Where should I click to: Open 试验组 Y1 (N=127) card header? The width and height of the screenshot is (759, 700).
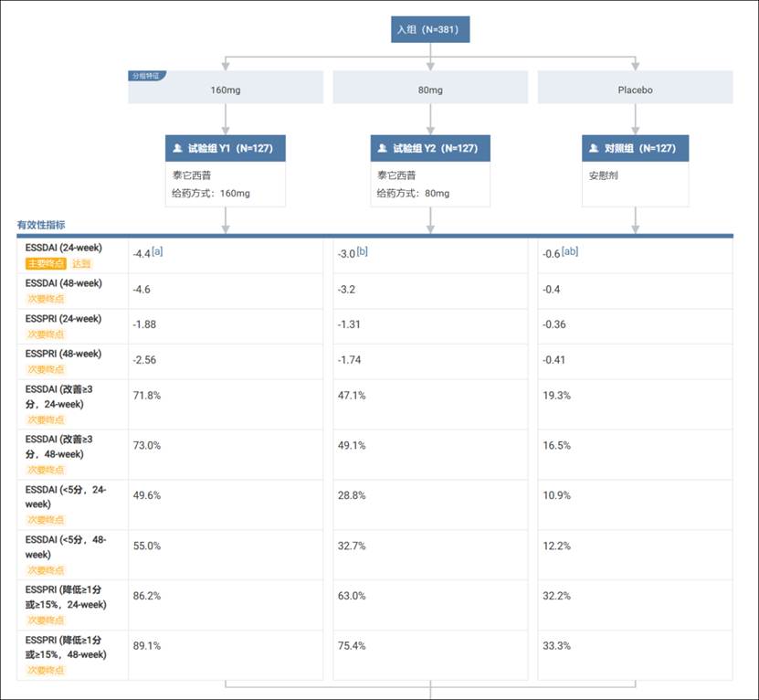tap(226, 148)
